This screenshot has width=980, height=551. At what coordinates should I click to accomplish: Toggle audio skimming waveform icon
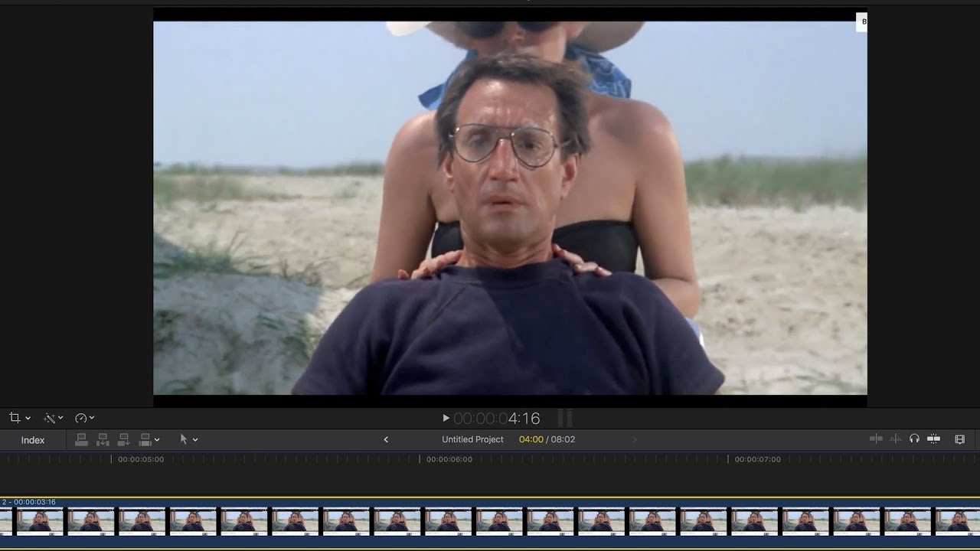click(x=895, y=439)
